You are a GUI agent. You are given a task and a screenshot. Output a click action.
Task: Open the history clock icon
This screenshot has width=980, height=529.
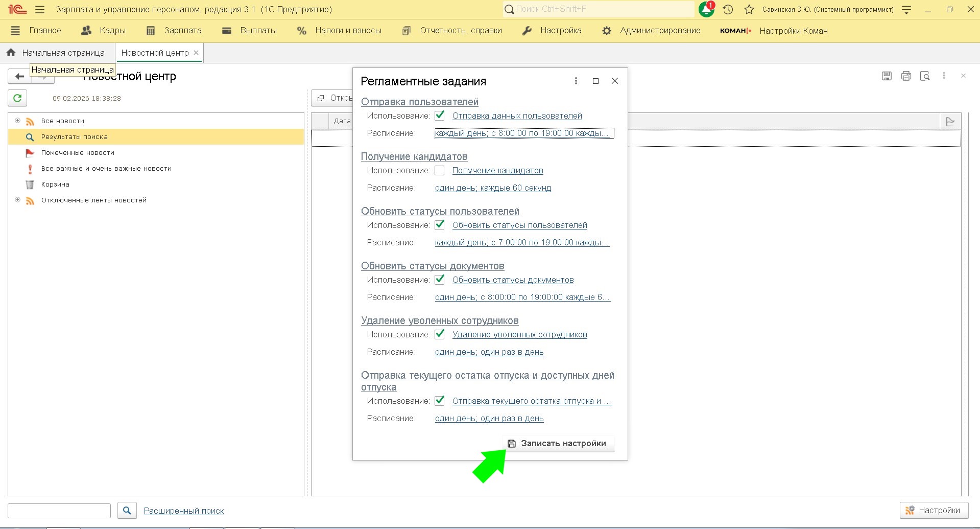tap(728, 9)
